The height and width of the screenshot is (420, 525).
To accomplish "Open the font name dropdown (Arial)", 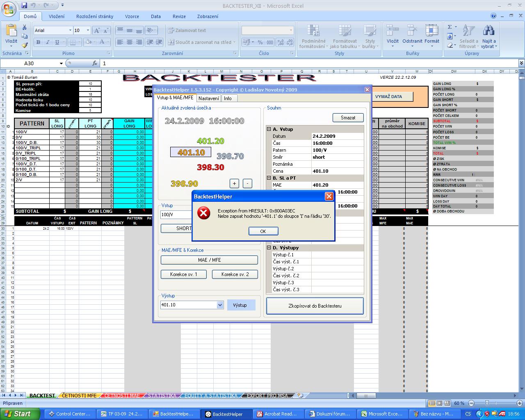I will (70, 30).
